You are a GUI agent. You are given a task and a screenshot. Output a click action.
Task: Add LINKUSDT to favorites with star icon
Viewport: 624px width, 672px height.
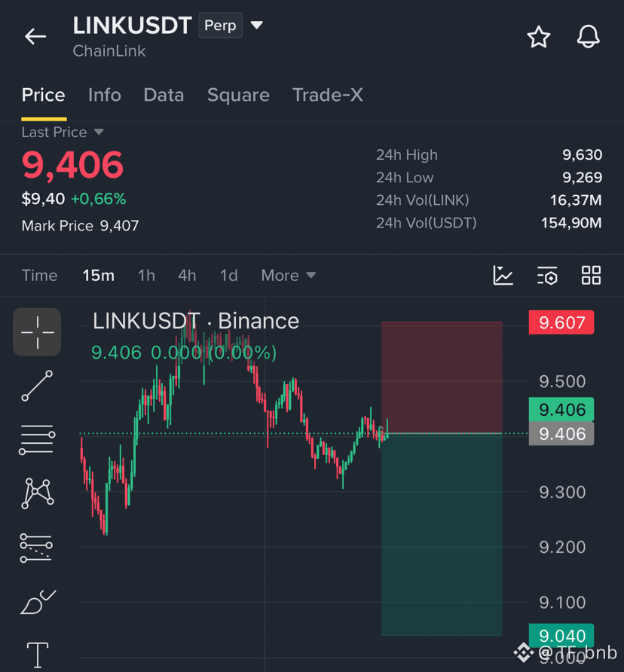click(x=539, y=37)
